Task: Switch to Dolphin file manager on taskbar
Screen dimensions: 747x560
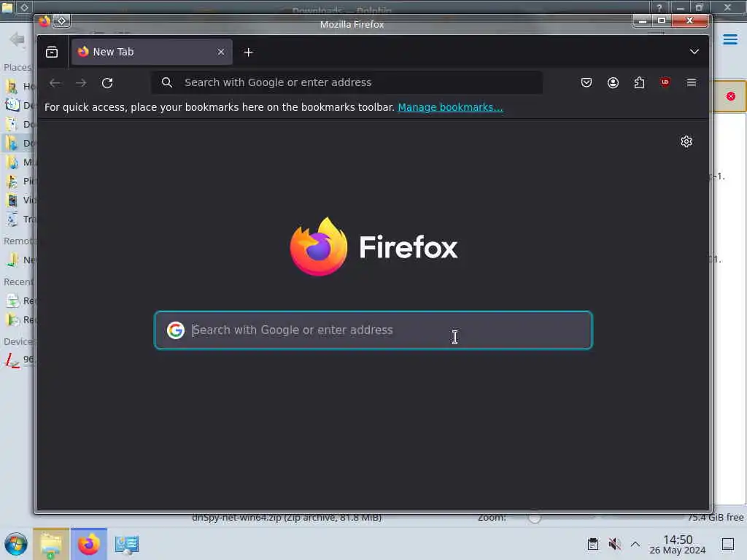Action: click(51, 544)
